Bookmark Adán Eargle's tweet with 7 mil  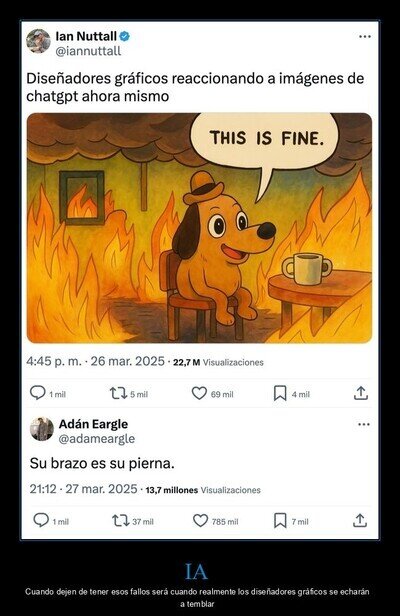click(280, 521)
